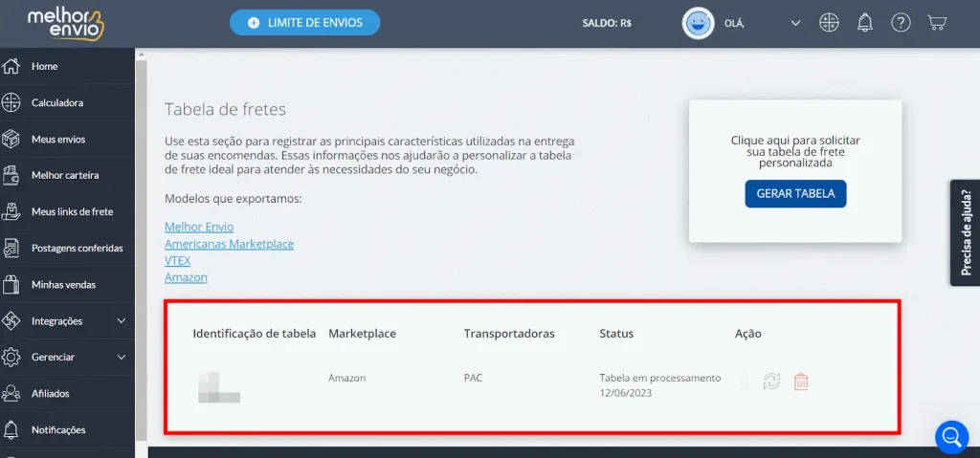Click the GERAR TABELA button

tap(795, 194)
